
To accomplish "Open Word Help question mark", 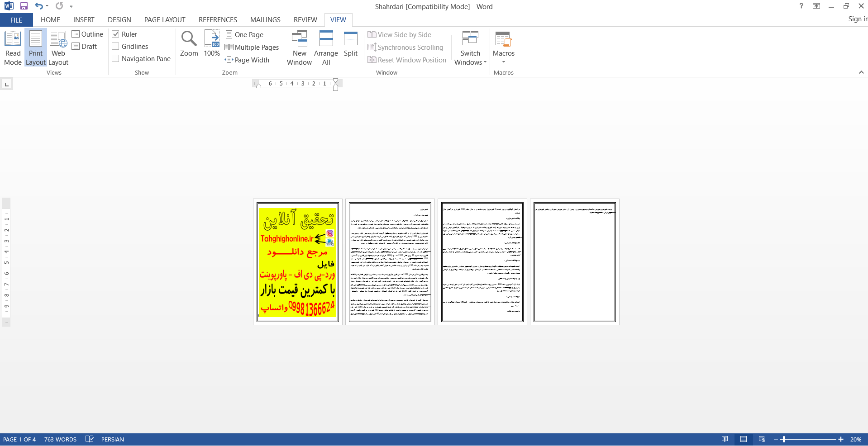I will tap(801, 6).
